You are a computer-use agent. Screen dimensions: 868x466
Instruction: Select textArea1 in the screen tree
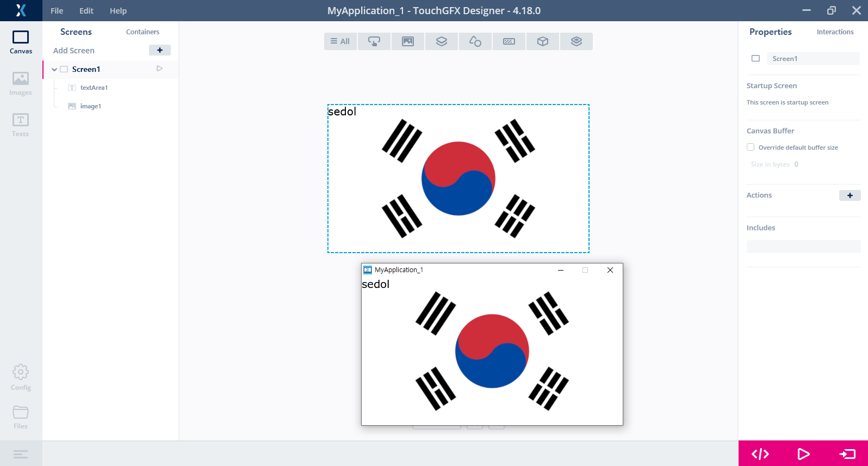94,88
